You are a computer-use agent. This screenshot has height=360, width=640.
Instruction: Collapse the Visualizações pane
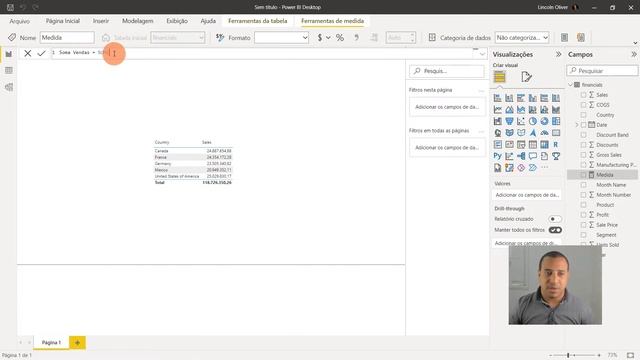pos(558,54)
